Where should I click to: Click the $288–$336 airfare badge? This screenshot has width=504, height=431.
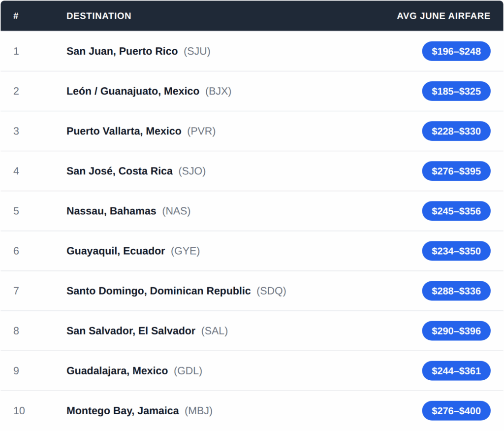click(x=456, y=291)
